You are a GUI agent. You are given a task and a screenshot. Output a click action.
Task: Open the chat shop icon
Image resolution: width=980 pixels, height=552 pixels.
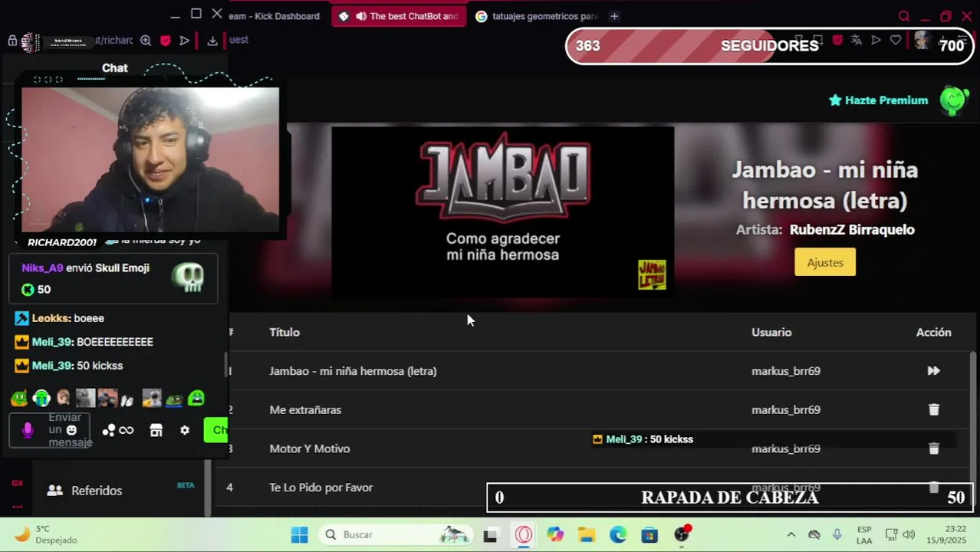pyautogui.click(x=156, y=430)
